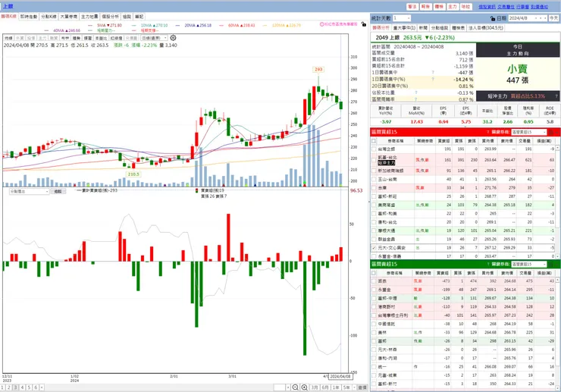The height and width of the screenshot is (392, 561).
Task: Tick the checkbox for 凱基-台北 row
Action: (x=374, y=160)
